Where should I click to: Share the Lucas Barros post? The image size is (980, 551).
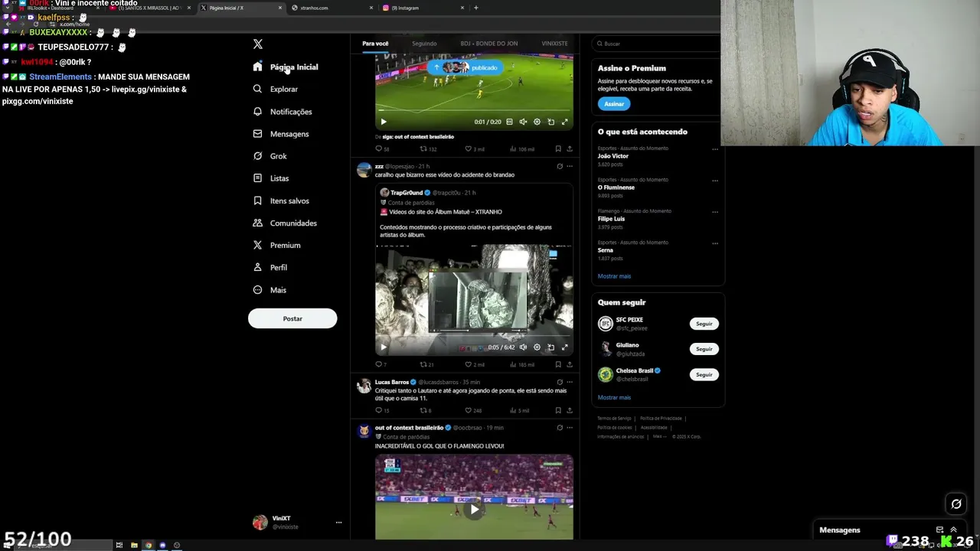[569, 410]
